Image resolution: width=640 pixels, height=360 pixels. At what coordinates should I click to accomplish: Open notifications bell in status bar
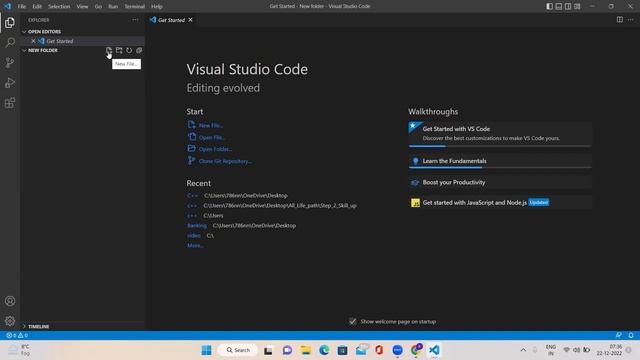pyautogui.click(x=631, y=335)
